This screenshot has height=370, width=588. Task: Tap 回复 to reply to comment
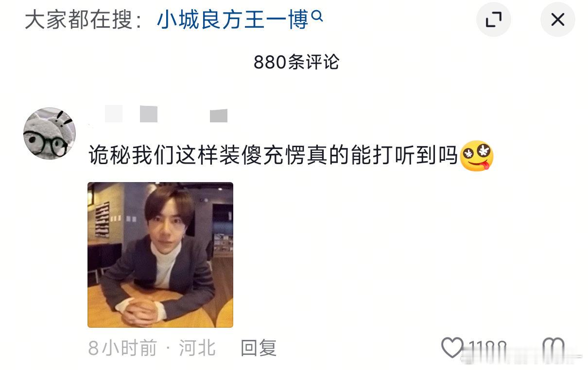(x=259, y=348)
